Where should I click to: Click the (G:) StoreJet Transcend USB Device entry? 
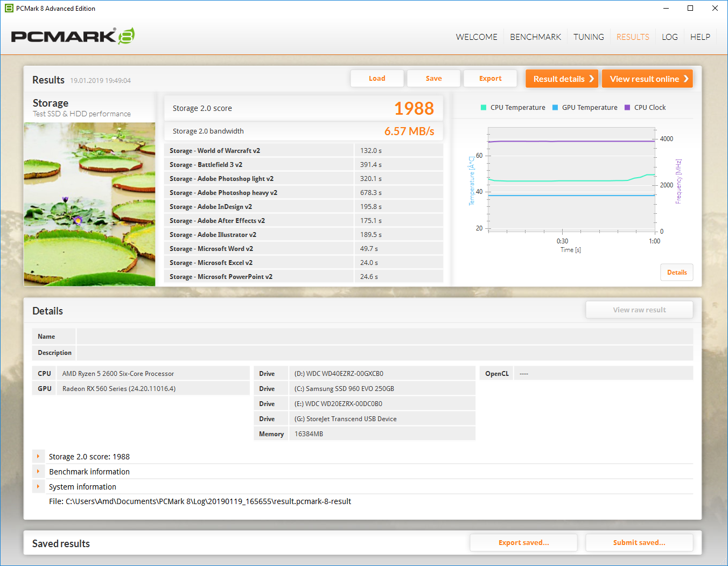[382, 418]
